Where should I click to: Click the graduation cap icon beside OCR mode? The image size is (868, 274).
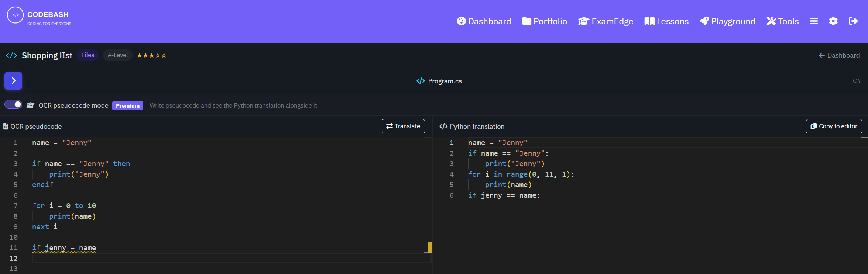point(31,105)
